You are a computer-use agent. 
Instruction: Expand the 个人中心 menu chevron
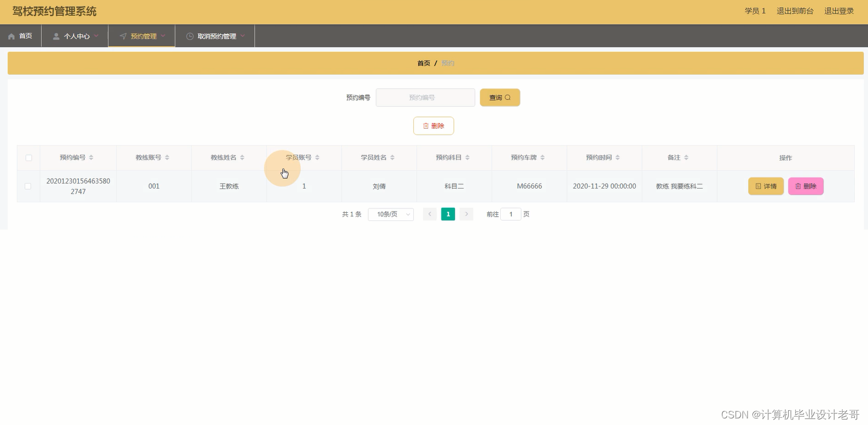pos(96,36)
